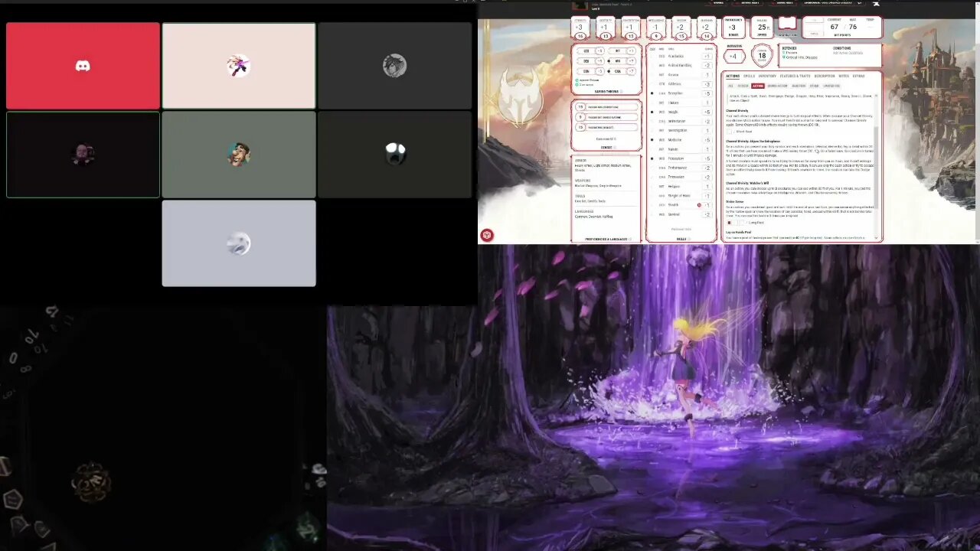Click the Passive Perception 15 row

coord(606,107)
